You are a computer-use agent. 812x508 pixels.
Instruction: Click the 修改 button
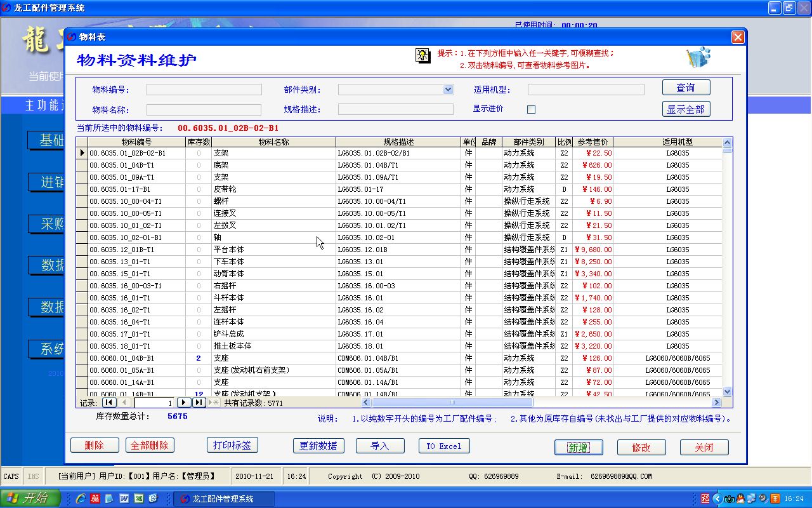pos(641,447)
